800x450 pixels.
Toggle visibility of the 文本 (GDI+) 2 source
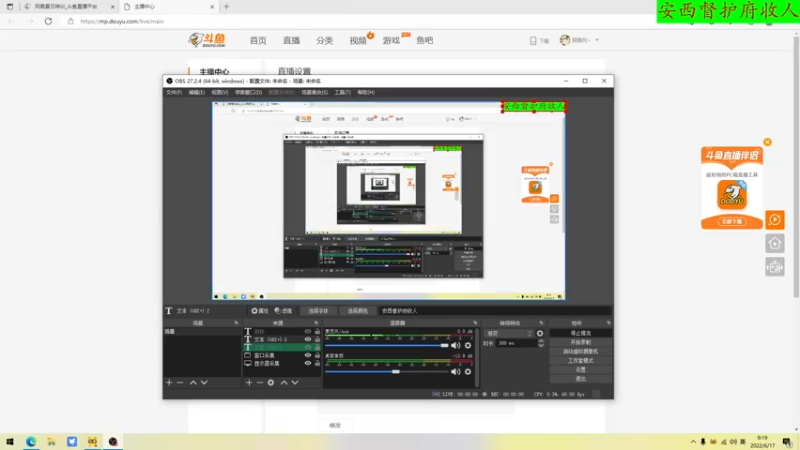[308, 339]
